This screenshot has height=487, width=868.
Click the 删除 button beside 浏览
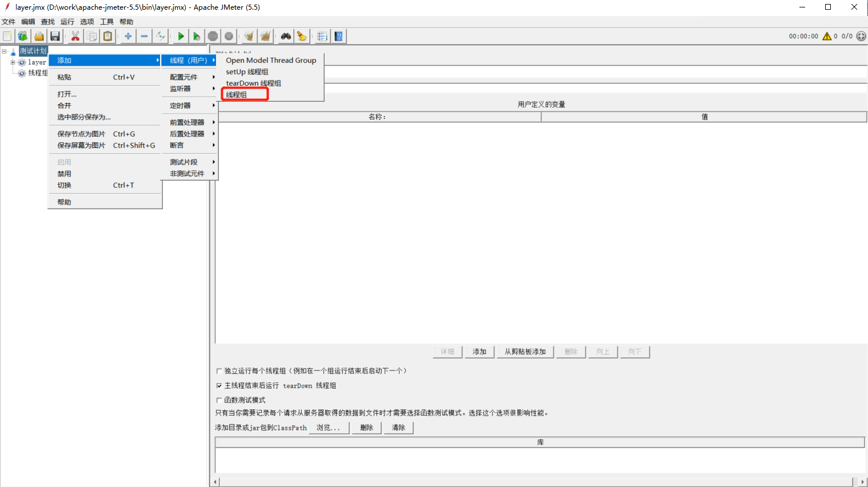367,428
